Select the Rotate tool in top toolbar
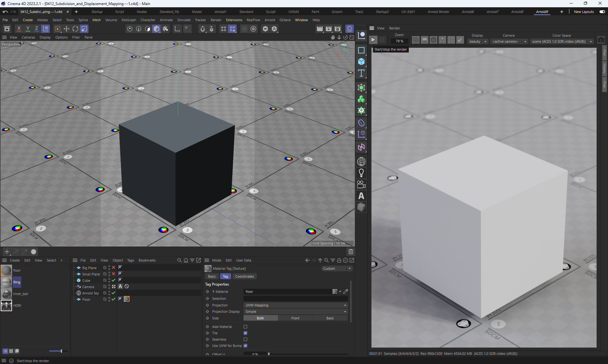Screen dimensions: 608x364 tap(75, 29)
